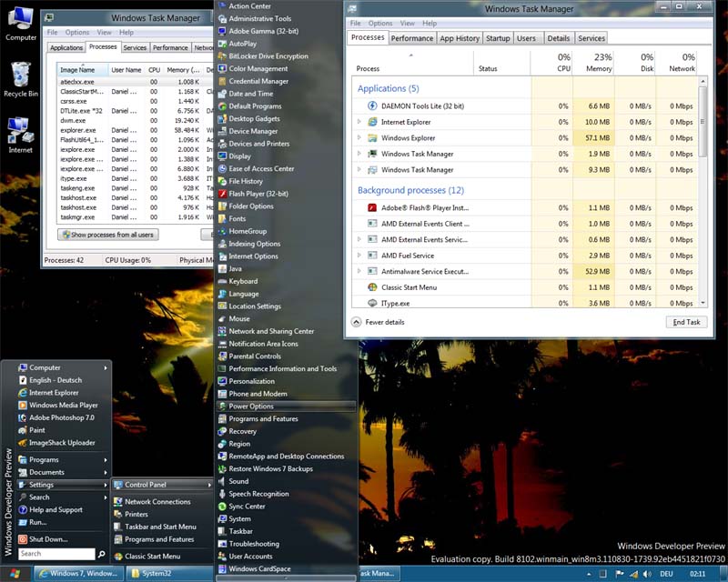Open the Programs submenu arrow

pyautogui.click(x=106, y=460)
